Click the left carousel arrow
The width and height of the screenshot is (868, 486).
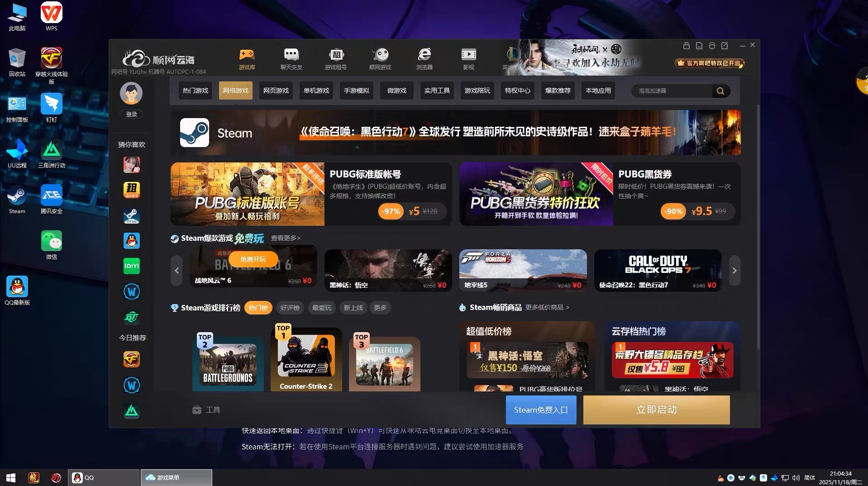point(176,270)
